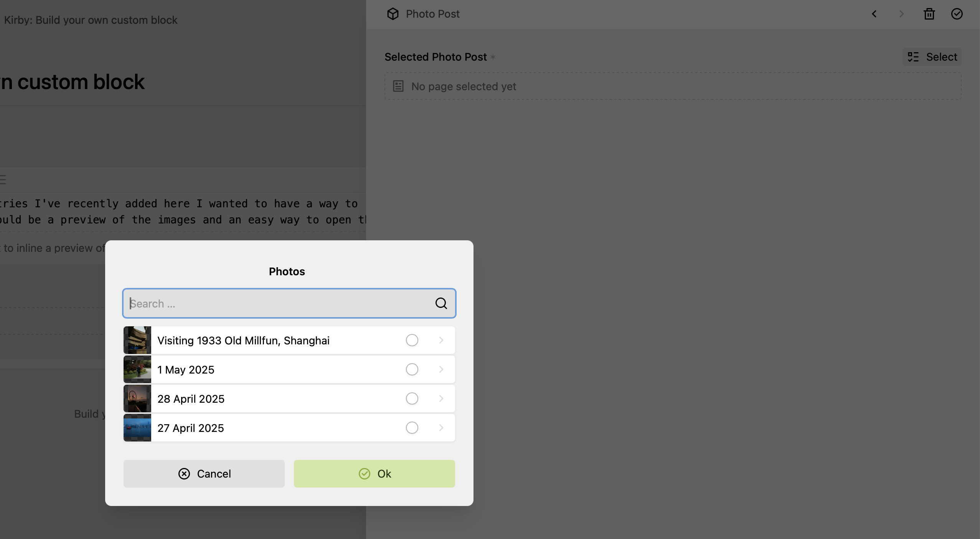The height and width of the screenshot is (539, 980).
Task: Click the 1 May 2025 thumbnail
Action: 137,369
